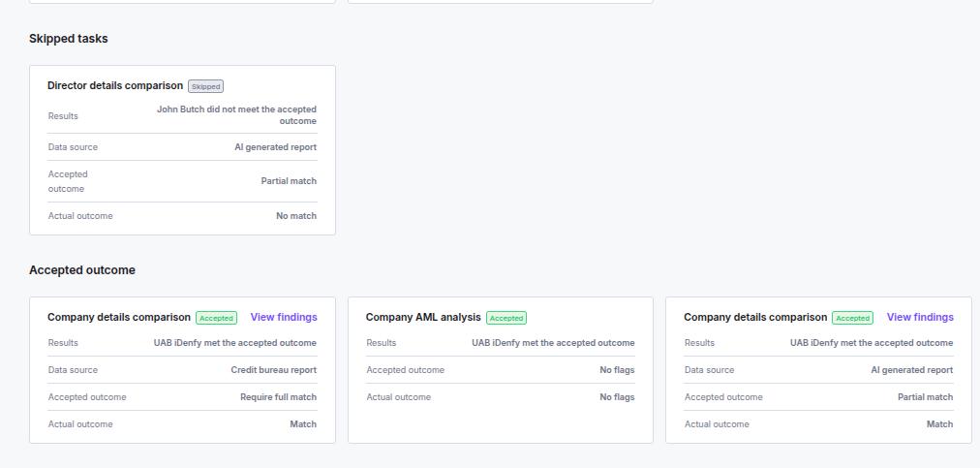Select the Company details comparison title in the Credit bureau card
The width and height of the screenshot is (980, 468).
pos(118,317)
